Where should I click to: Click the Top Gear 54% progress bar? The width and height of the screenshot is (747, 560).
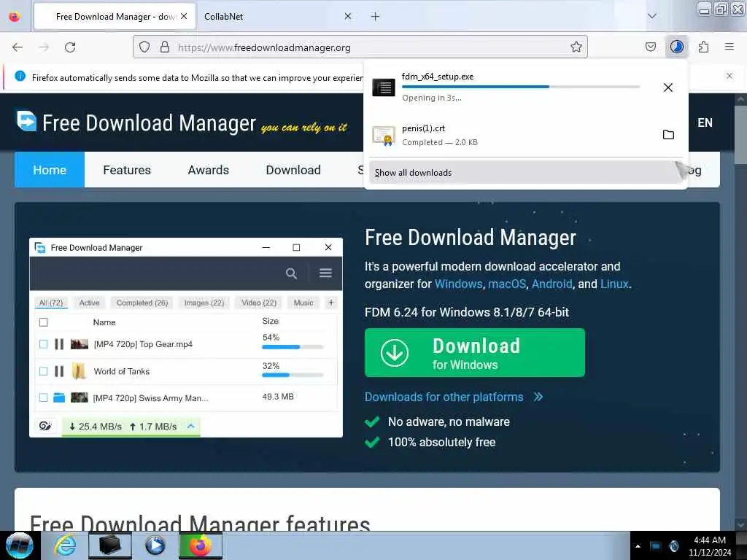tap(293, 347)
